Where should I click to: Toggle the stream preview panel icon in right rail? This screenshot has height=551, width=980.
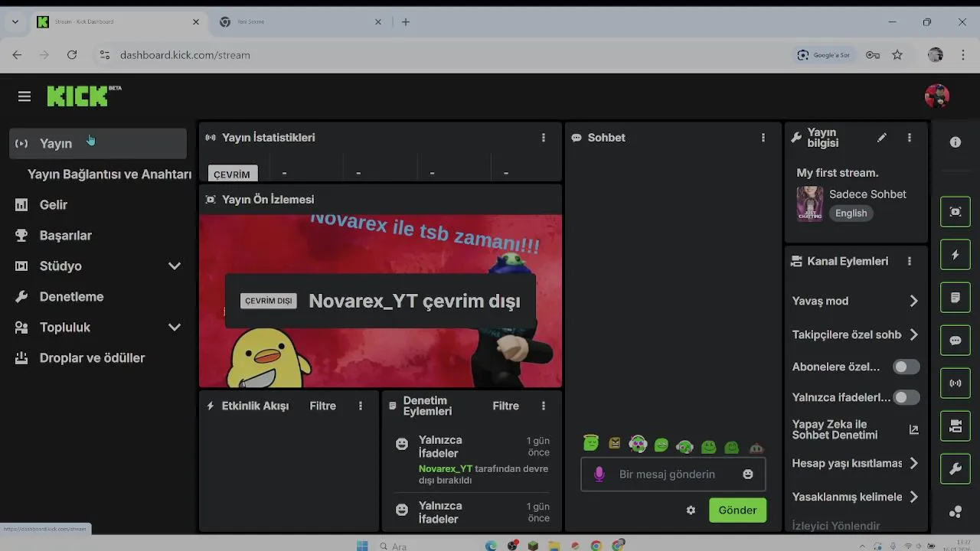955,212
